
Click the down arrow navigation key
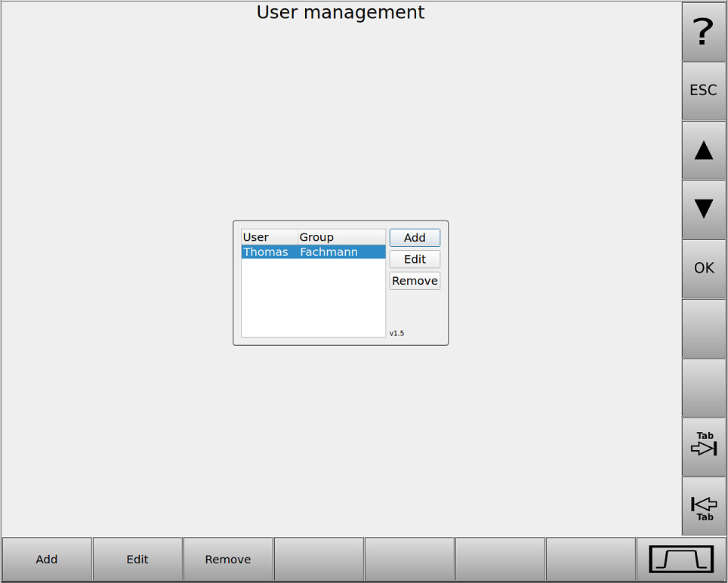pos(703,208)
